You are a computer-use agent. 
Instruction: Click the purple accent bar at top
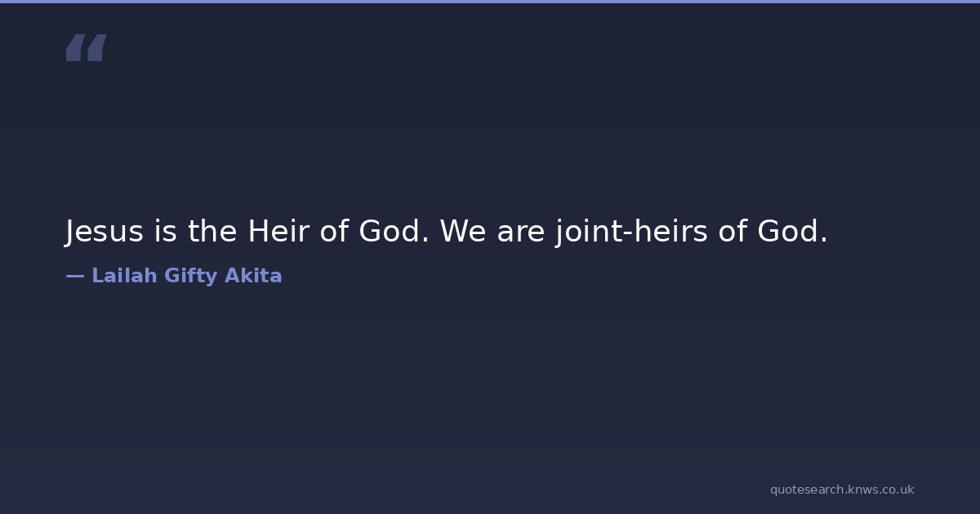point(490,2)
